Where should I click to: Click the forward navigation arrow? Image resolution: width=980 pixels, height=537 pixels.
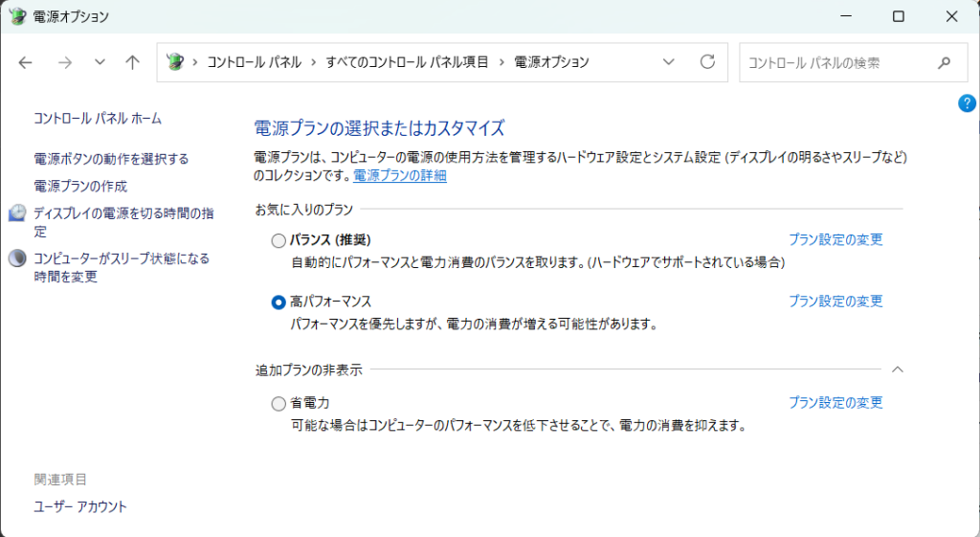[64, 62]
